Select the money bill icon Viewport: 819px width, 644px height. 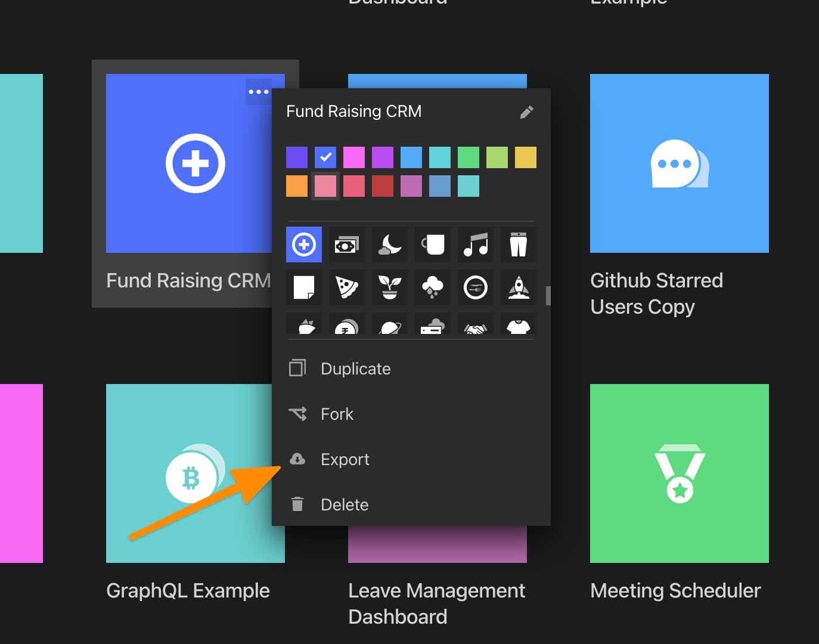[346, 244]
